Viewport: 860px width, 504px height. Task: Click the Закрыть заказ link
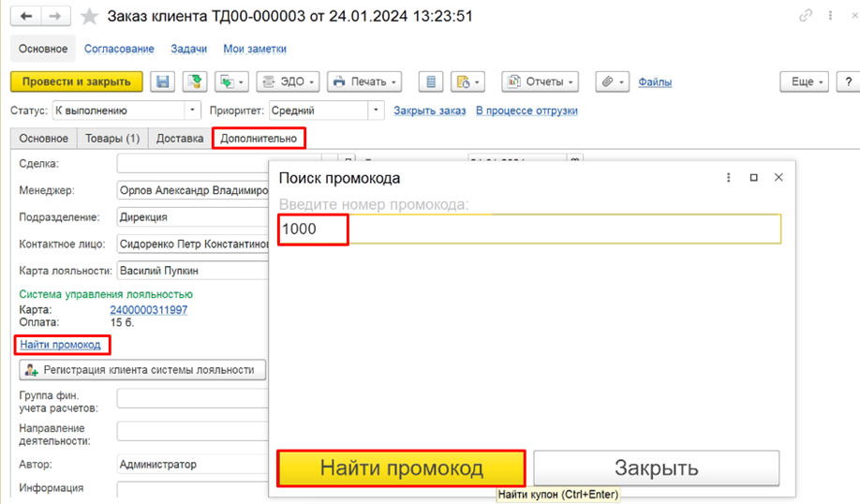pos(429,111)
